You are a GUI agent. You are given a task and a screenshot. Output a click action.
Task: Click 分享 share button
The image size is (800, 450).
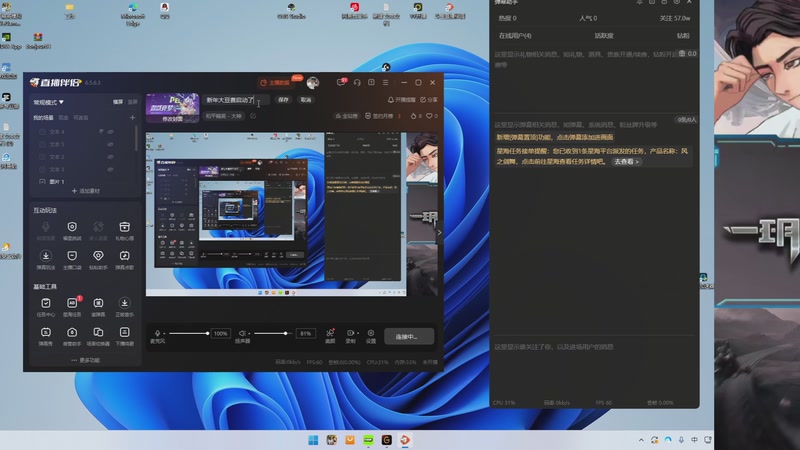click(429, 100)
